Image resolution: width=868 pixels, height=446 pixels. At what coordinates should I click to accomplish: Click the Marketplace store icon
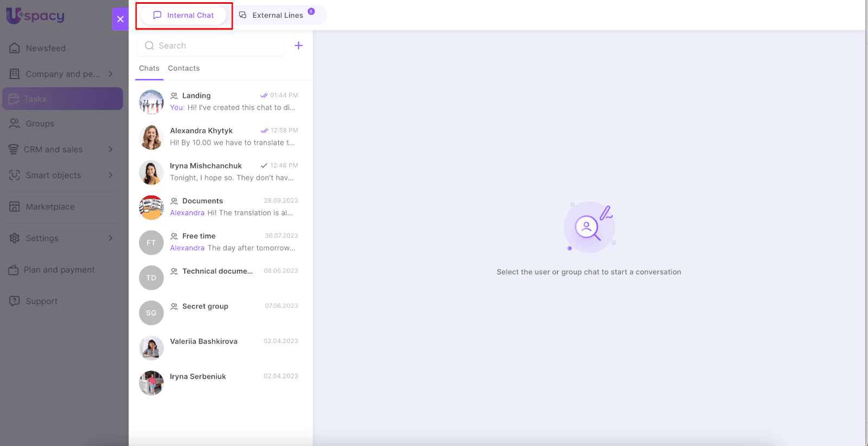tap(15, 206)
